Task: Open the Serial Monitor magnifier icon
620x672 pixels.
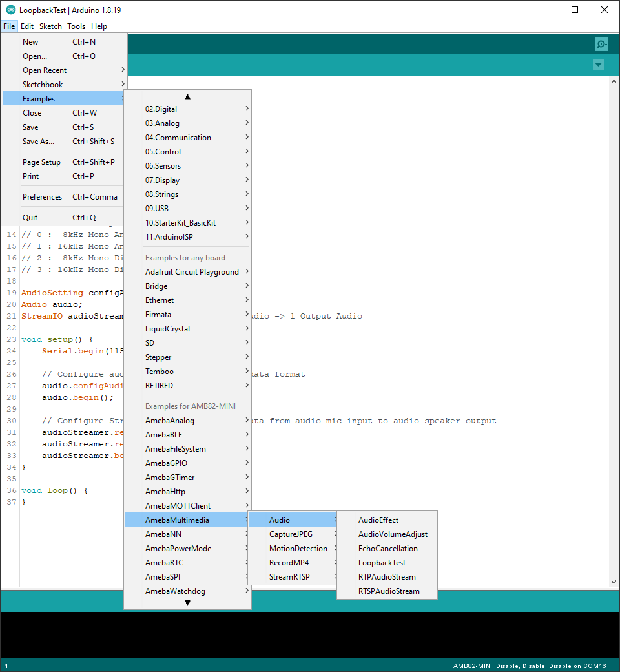Action: click(x=601, y=44)
